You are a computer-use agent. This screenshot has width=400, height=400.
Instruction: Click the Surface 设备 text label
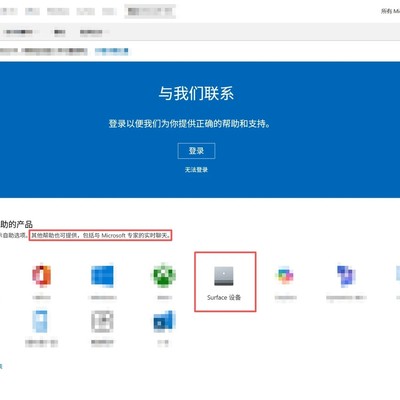[224, 297]
